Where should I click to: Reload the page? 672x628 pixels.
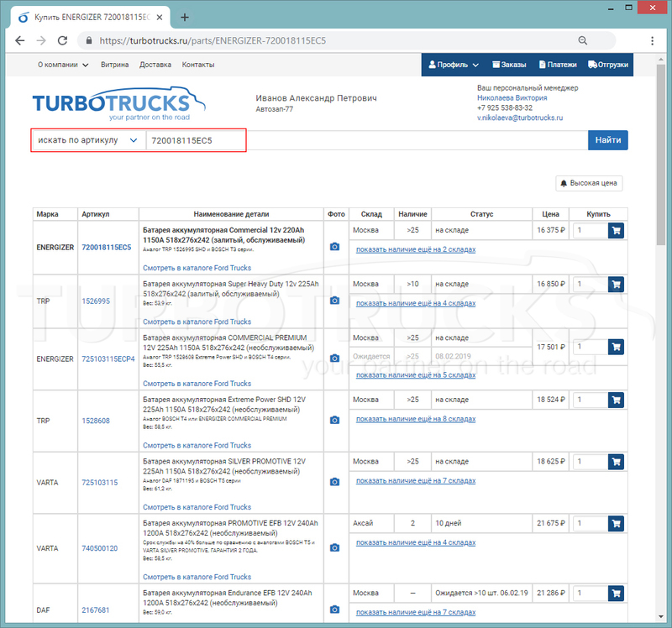(62, 40)
